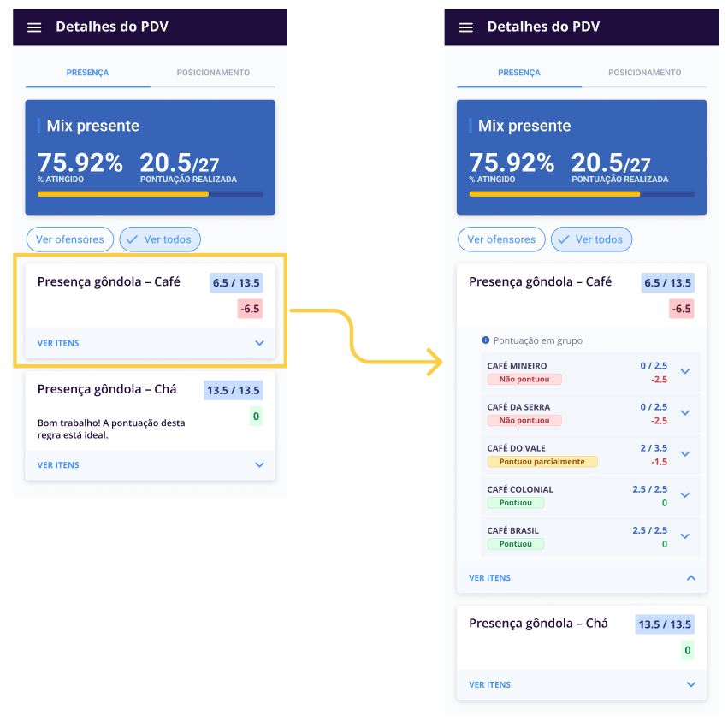This screenshot has width=728, height=727.
Task: Open hamburger menu in right screen
Action: click(466, 27)
